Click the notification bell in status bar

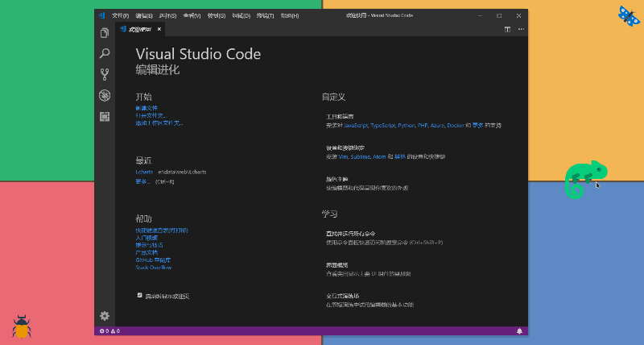pyautogui.click(x=519, y=331)
